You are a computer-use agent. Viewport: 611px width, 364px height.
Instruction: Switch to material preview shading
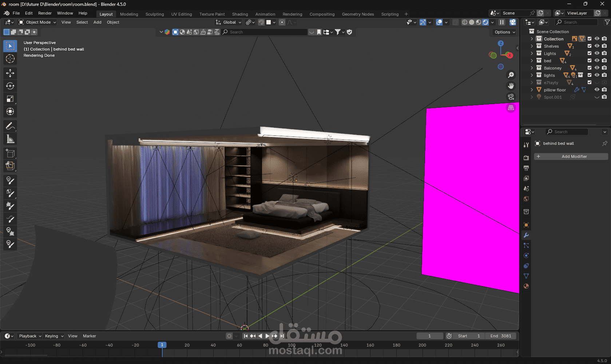click(x=479, y=22)
